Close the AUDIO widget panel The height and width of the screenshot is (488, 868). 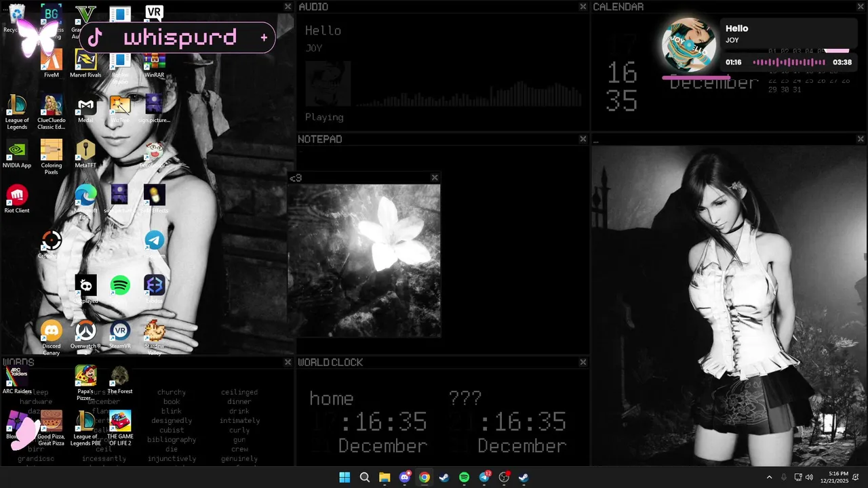click(583, 7)
